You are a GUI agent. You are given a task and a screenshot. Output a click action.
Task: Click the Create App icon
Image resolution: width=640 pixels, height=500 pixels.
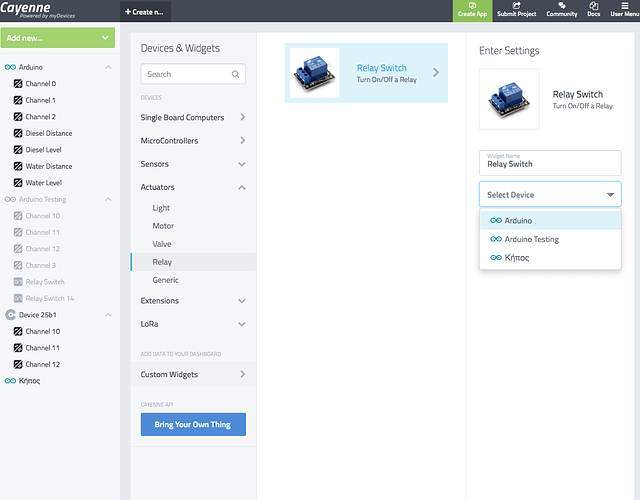tap(472, 6)
